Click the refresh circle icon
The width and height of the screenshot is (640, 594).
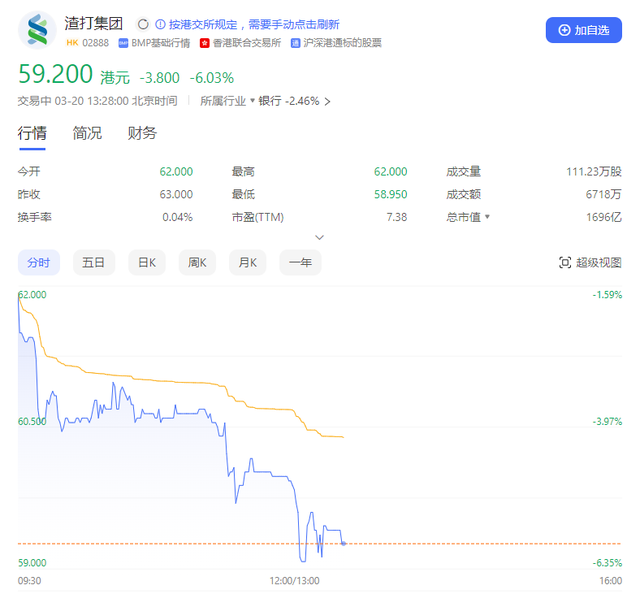[x=143, y=24]
